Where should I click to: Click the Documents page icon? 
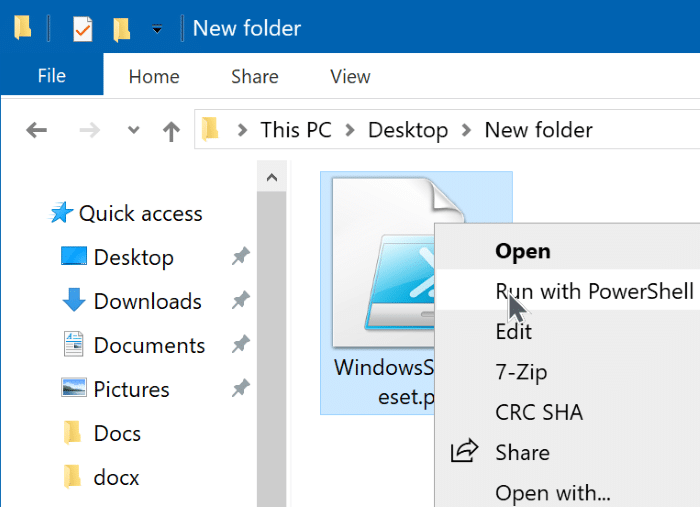[74, 344]
